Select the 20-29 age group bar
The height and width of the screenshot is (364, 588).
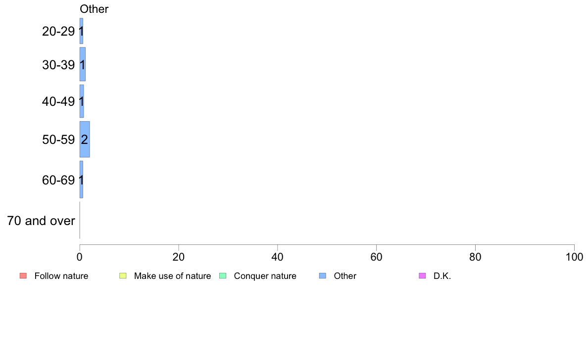(81, 31)
